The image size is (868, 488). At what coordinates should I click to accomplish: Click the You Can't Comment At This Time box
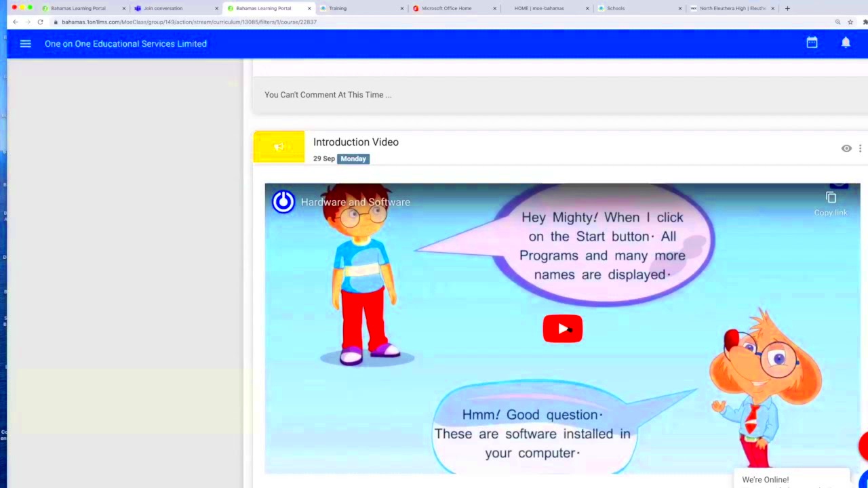pyautogui.click(x=560, y=95)
